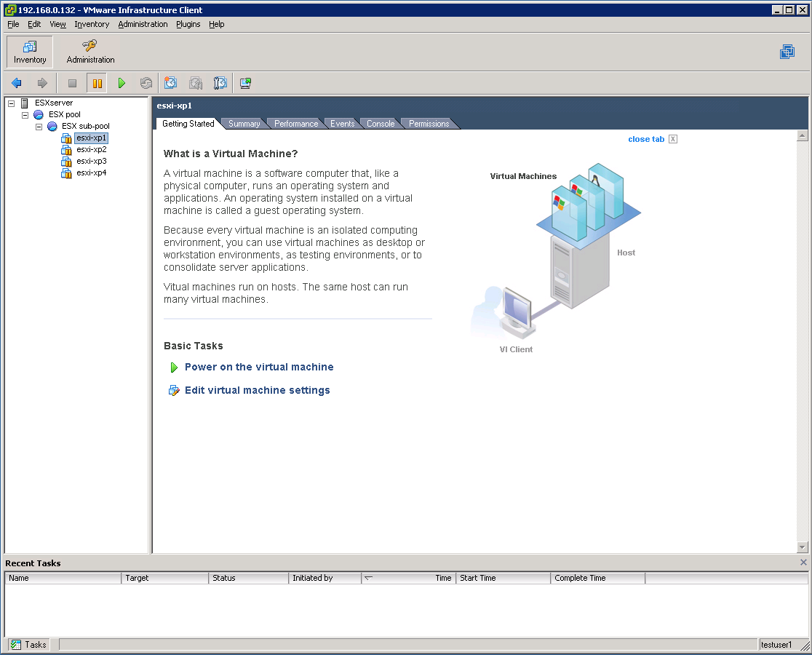812x655 pixels.
Task: Sort tasks by Start Time column
Action: (503, 578)
